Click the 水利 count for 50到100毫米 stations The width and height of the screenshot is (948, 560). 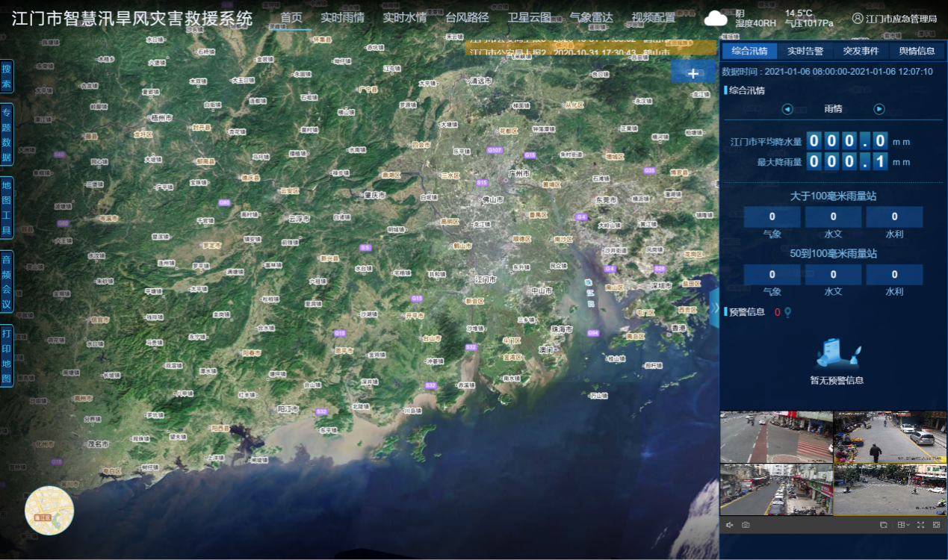click(x=895, y=275)
